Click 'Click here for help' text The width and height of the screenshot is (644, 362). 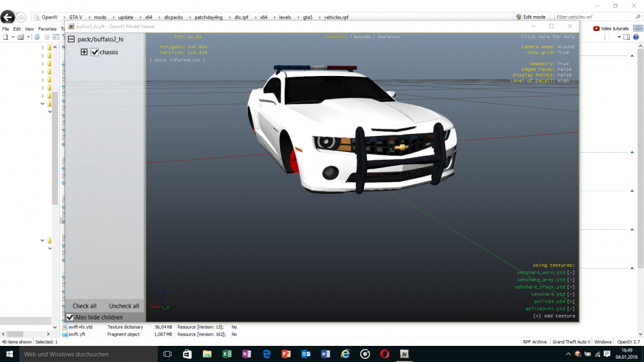(548, 37)
